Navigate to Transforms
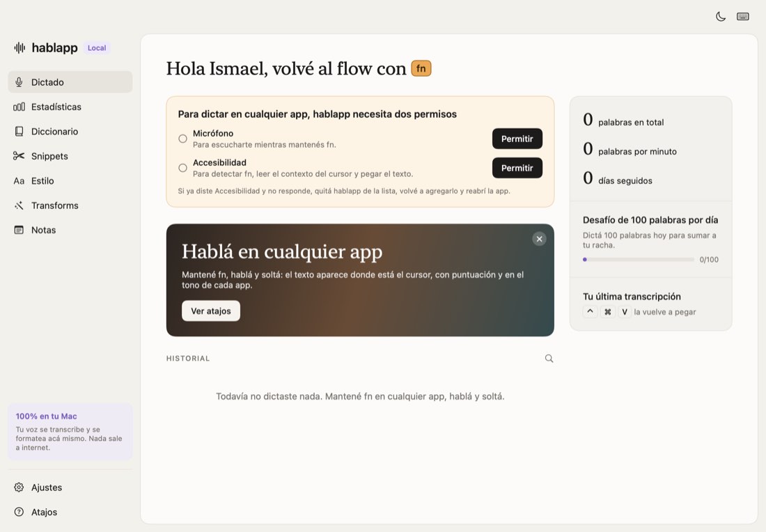Screen dimensions: 766x532 pos(70,205)
